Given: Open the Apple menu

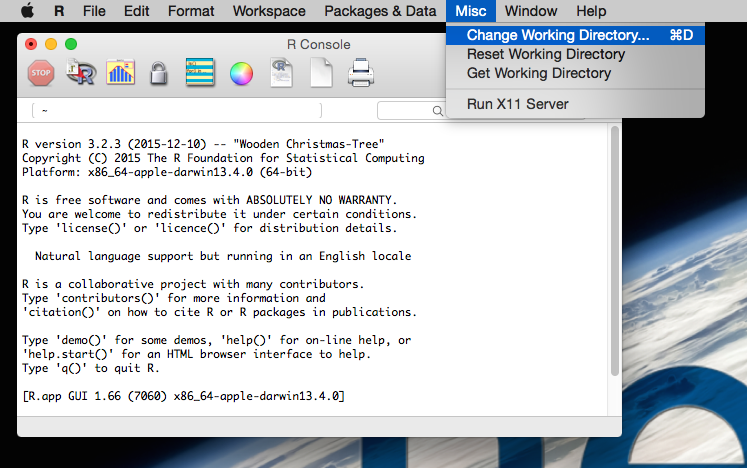Looking at the screenshot, I should 28,10.
